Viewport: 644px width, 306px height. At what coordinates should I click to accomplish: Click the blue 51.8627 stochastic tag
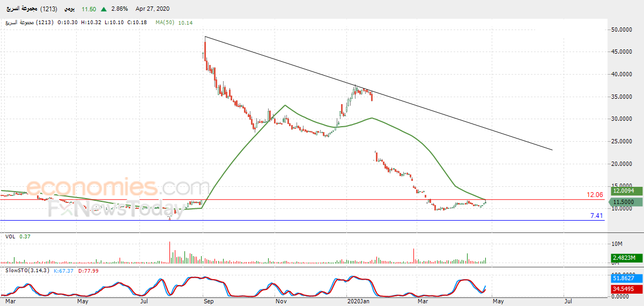624,279
